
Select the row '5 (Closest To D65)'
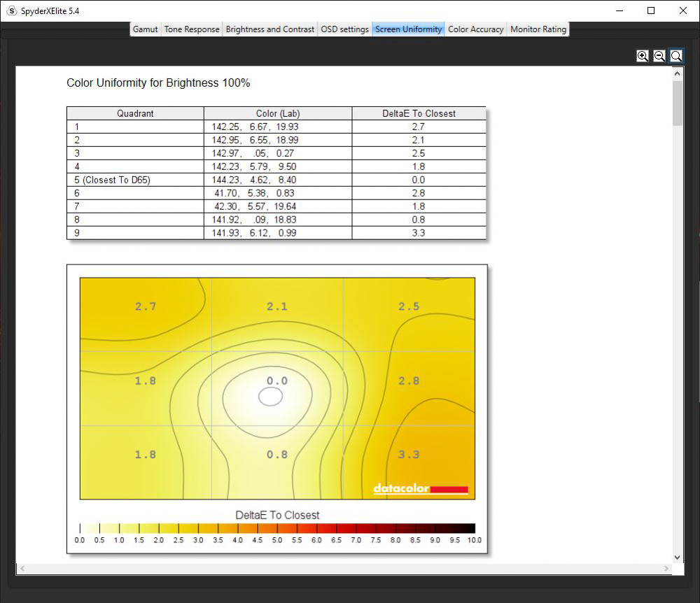[x=276, y=180]
